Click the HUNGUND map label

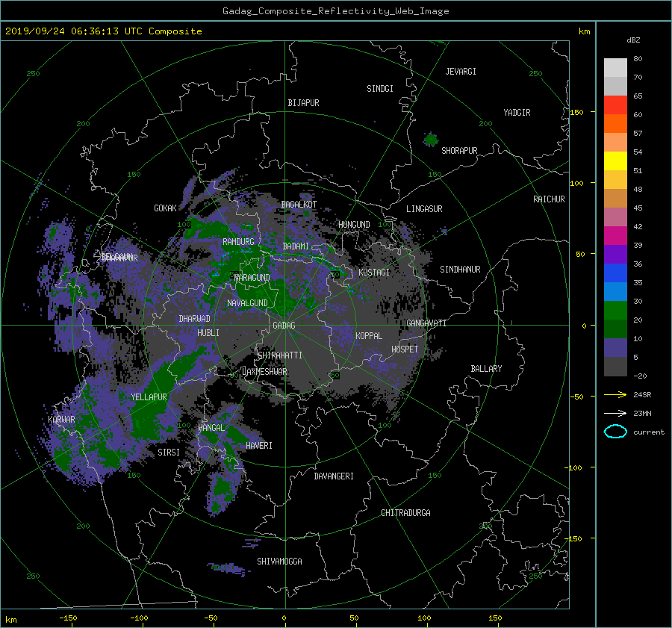pyautogui.click(x=354, y=225)
